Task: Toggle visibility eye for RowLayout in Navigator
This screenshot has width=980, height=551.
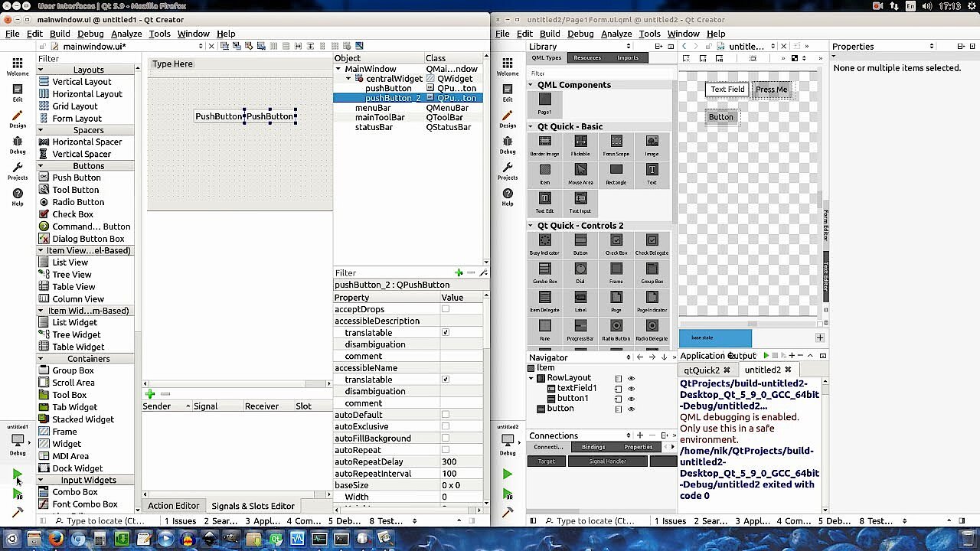Action: [x=631, y=378]
